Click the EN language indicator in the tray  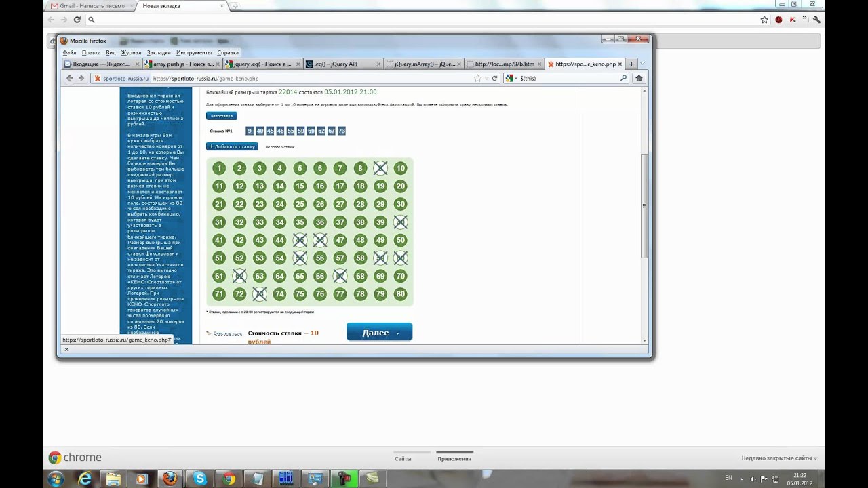click(x=728, y=478)
